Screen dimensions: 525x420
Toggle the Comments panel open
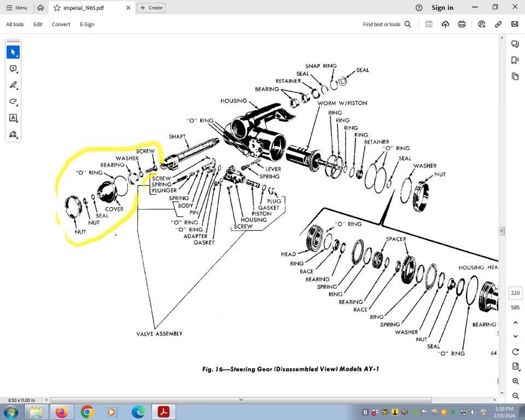pos(515,43)
